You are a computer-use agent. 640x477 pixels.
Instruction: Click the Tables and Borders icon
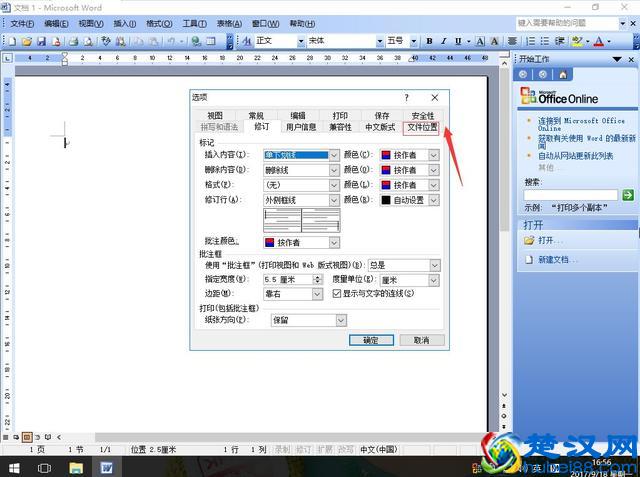(211, 41)
